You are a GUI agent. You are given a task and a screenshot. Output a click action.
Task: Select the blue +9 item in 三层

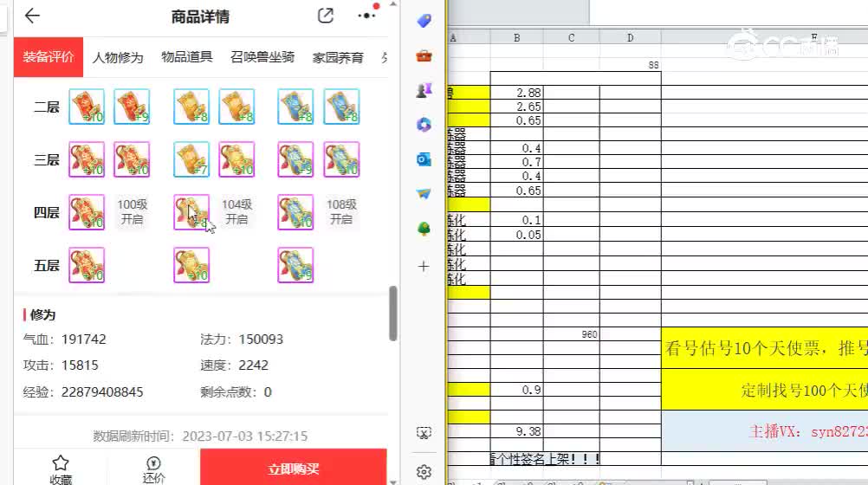295,159
